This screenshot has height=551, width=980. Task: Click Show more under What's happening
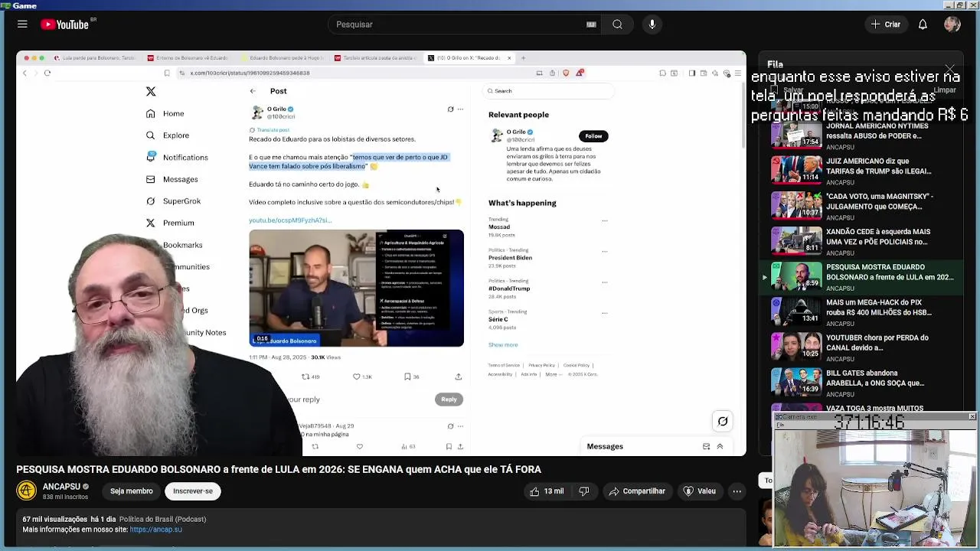pyautogui.click(x=503, y=345)
